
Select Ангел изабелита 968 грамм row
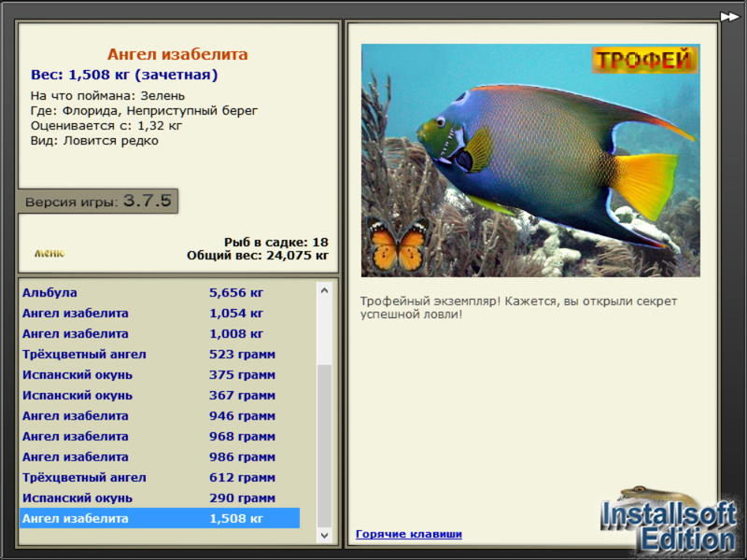160,436
